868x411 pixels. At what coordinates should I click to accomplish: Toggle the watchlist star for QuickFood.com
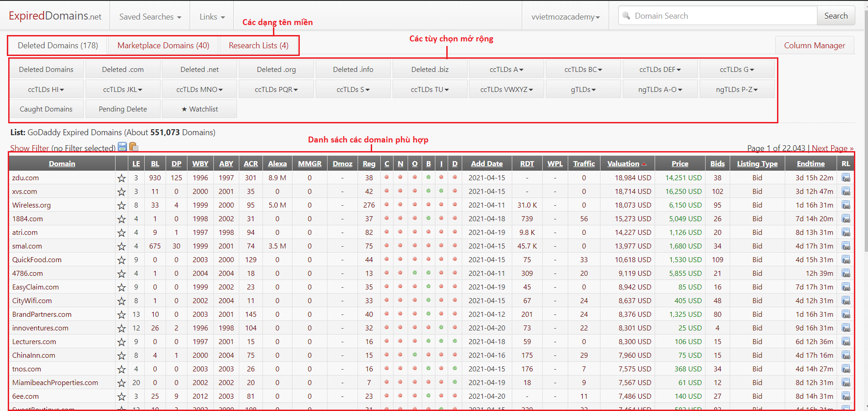click(x=121, y=260)
